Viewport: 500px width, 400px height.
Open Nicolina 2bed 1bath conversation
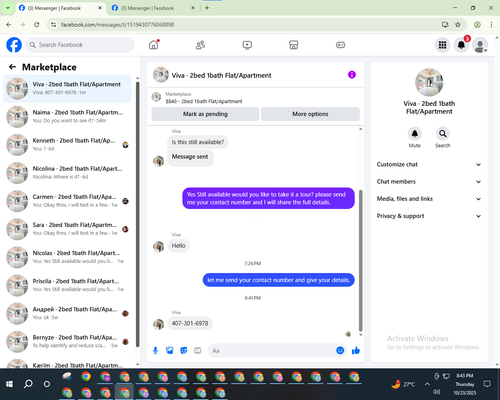pyautogui.click(x=67, y=173)
